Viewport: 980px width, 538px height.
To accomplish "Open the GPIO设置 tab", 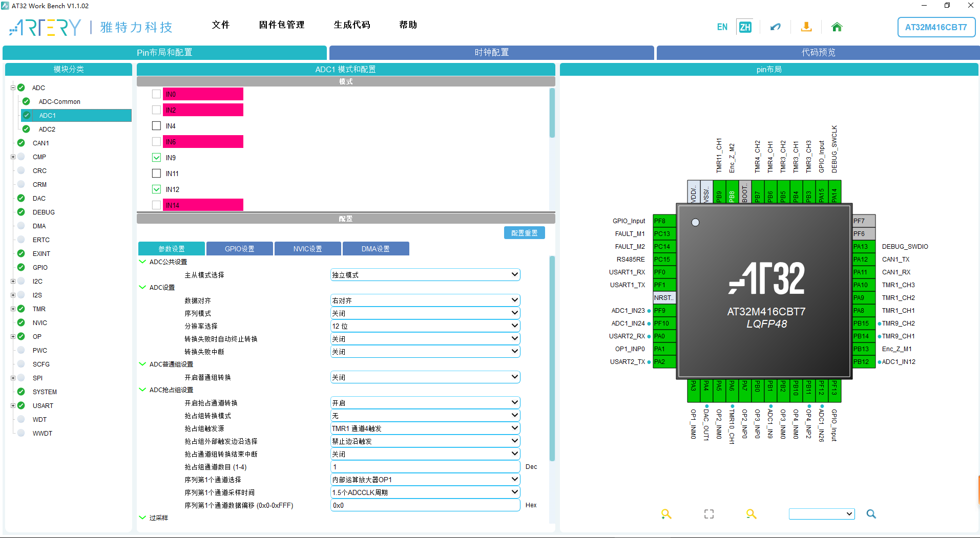I will [240, 249].
